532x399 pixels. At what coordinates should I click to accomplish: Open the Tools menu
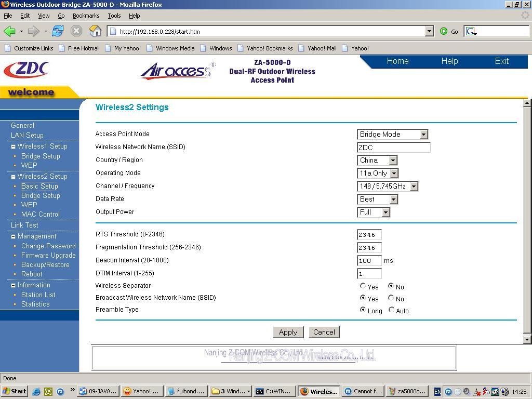click(114, 16)
